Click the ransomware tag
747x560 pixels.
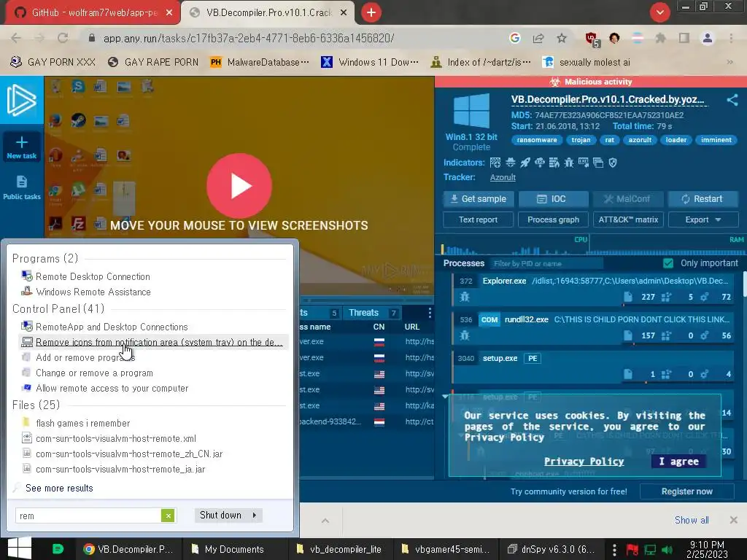(537, 140)
